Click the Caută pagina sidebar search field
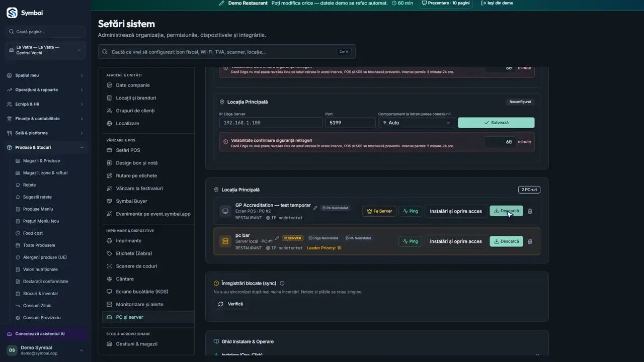This screenshot has height=362, width=644. [46, 32]
